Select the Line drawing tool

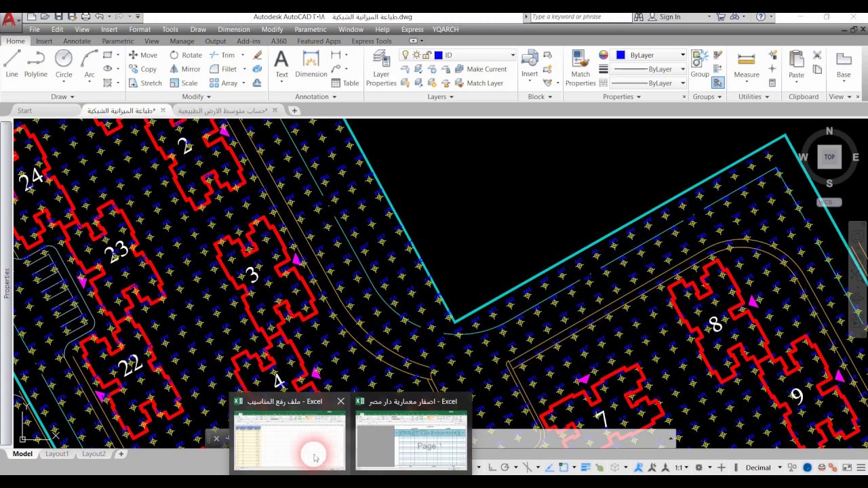[x=12, y=64]
